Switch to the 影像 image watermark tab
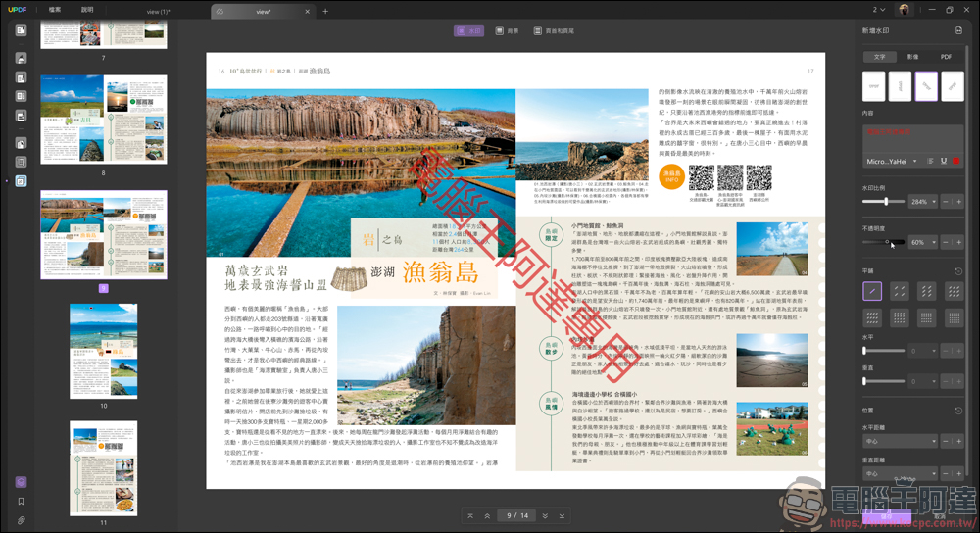 pyautogui.click(x=912, y=57)
